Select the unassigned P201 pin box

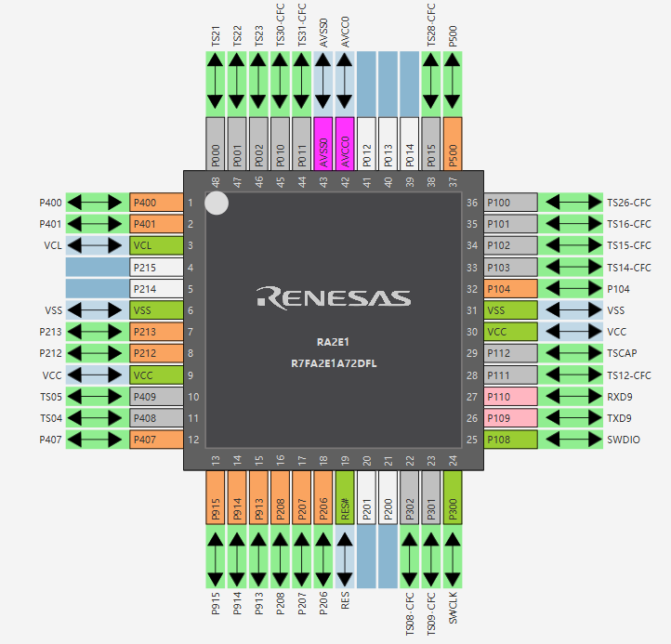(x=366, y=498)
